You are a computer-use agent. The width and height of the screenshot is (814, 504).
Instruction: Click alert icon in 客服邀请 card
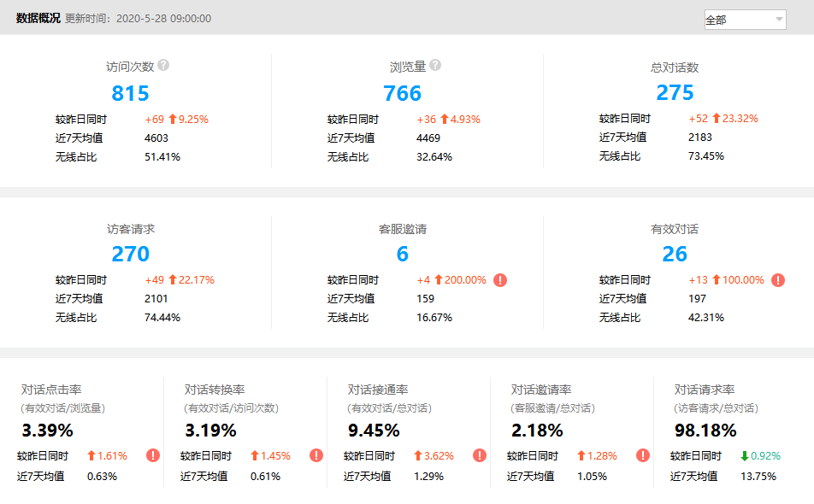[x=500, y=280]
